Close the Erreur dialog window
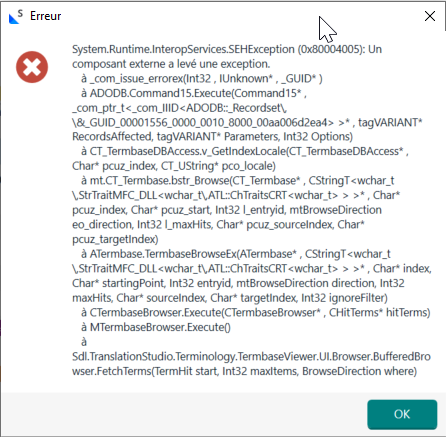This screenshot has width=446, height=437. [x=430, y=16]
